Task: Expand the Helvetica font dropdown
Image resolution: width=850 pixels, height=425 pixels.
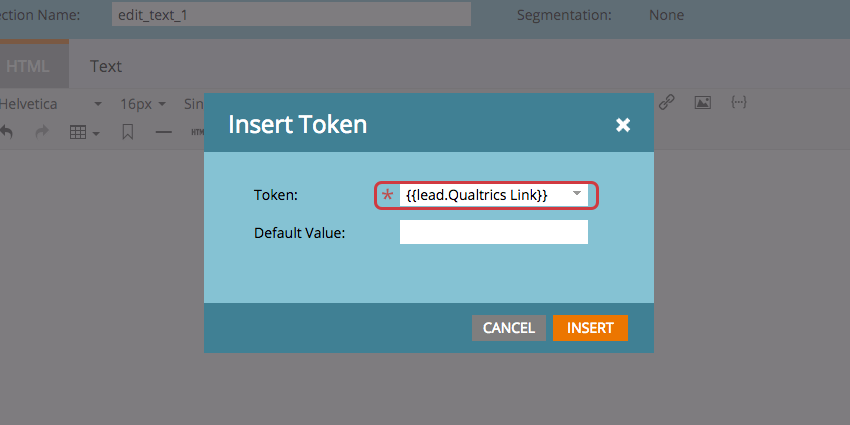Action: pos(98,104)
